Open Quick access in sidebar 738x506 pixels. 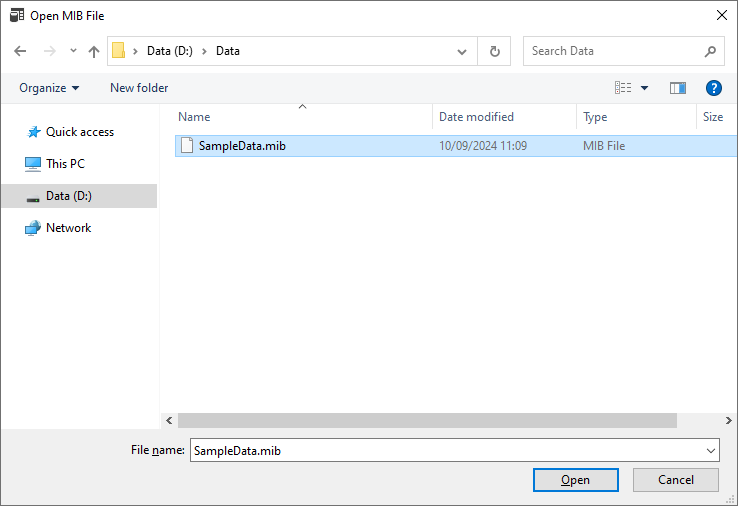pyautogui.click(x=79, y=132)
